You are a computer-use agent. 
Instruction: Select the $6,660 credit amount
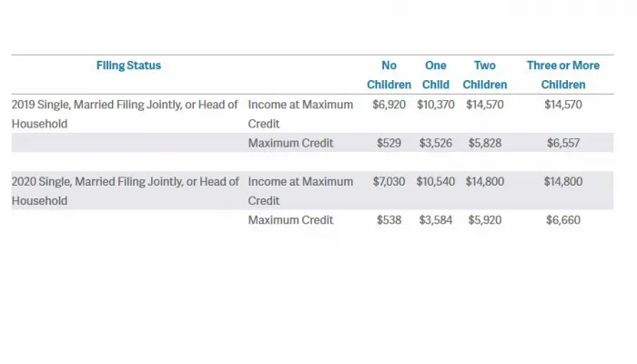point(562,219)
